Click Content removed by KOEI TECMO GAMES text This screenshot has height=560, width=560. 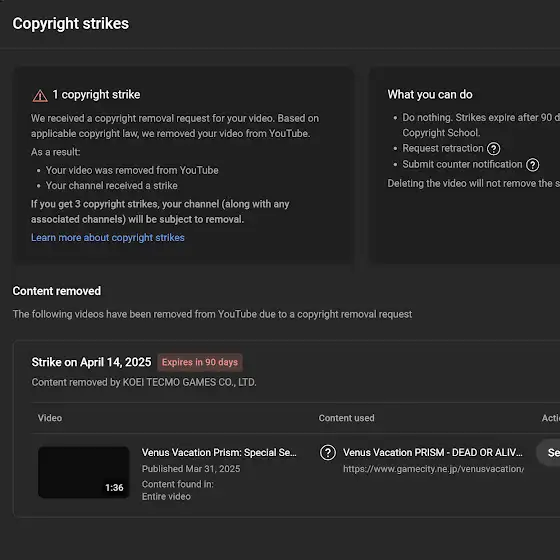click(144, 382)
